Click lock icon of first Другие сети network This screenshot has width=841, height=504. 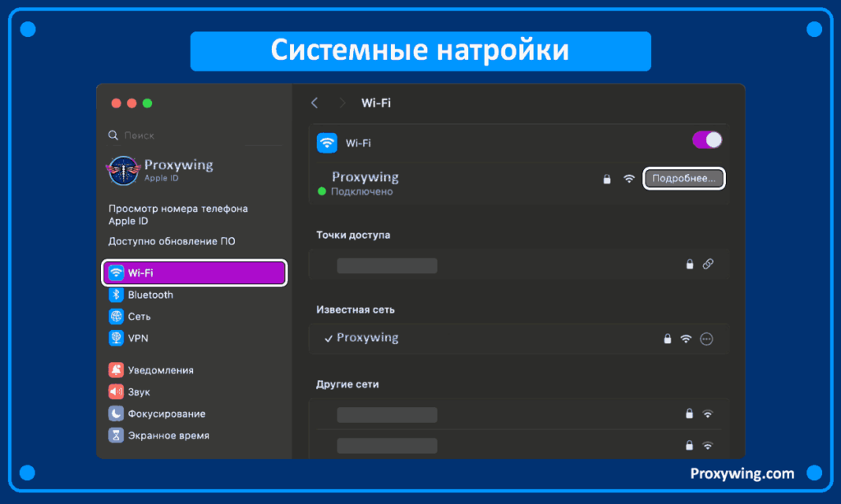(x=689, y=414)
